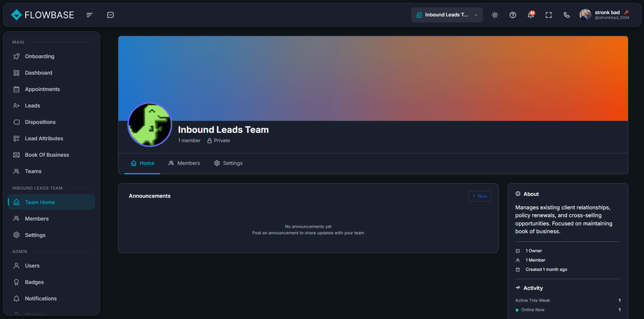Toggle light mode with the sun icon
Screen dimensions: 644x319
pyautogui.click(x=495, y=14)
